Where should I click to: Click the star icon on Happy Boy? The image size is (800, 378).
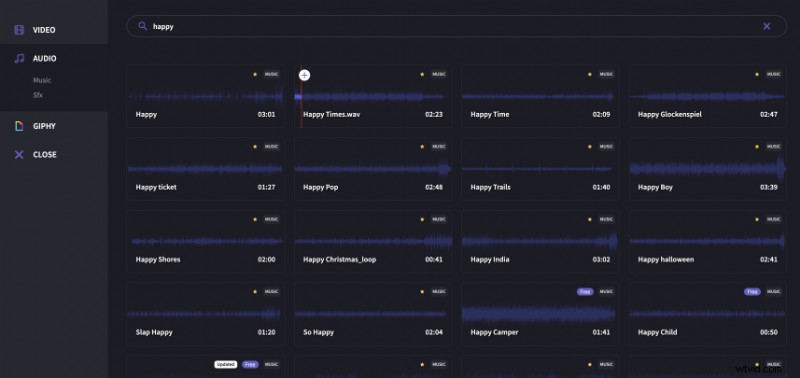pos(757,147)
